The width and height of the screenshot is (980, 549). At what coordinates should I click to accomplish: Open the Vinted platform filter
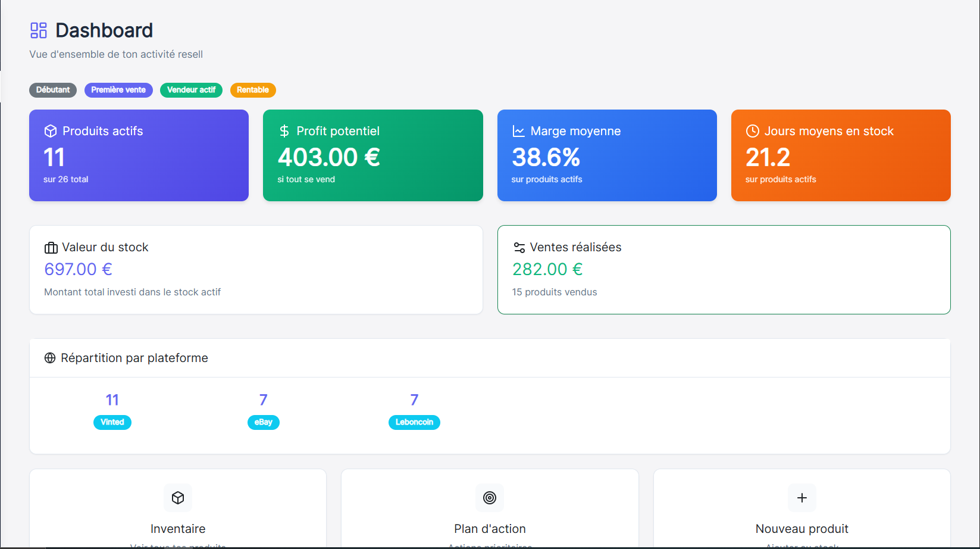pyautogui.click(x=112, y=422)
